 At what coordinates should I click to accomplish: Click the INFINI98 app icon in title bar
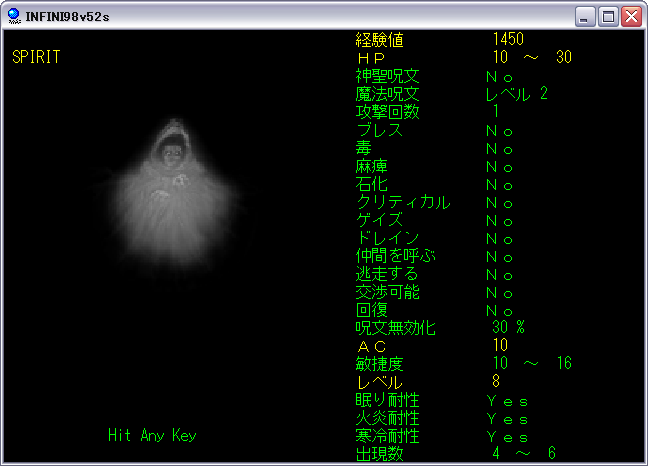14,16
